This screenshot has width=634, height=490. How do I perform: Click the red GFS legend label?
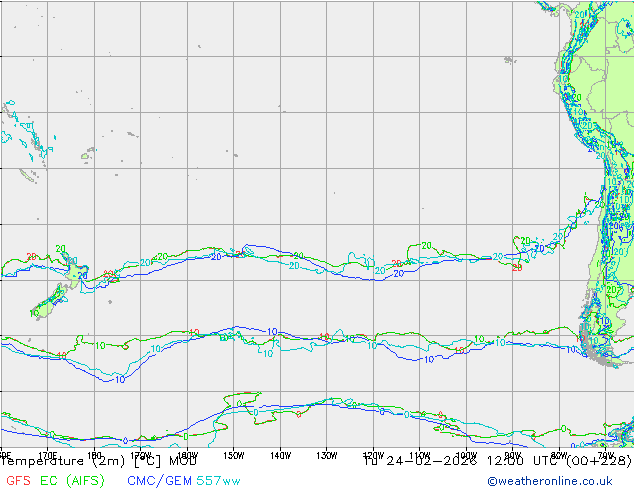[18, 480]
